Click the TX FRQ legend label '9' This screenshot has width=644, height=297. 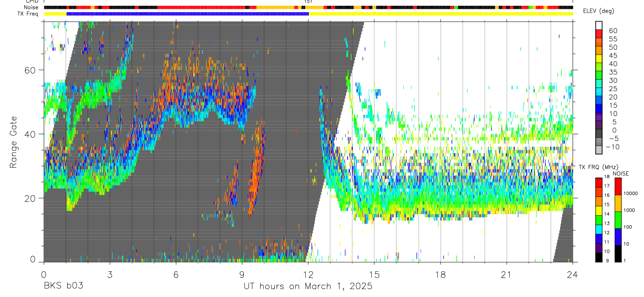(606, 261)
